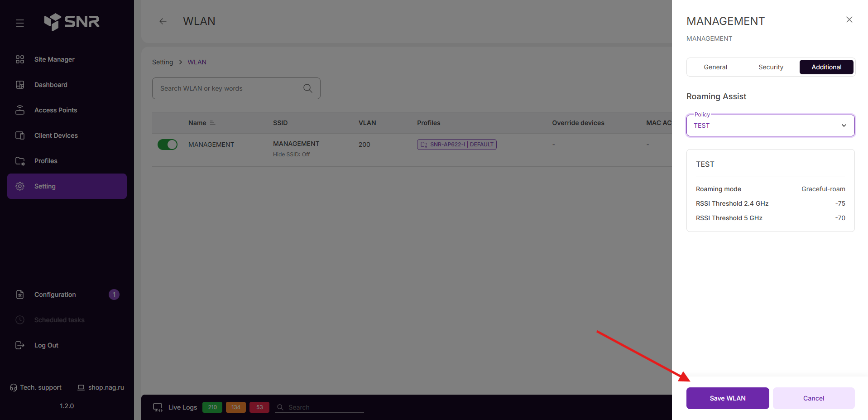Click the MANAGEMENT name cell in table
868x420 pixels.
211,145
